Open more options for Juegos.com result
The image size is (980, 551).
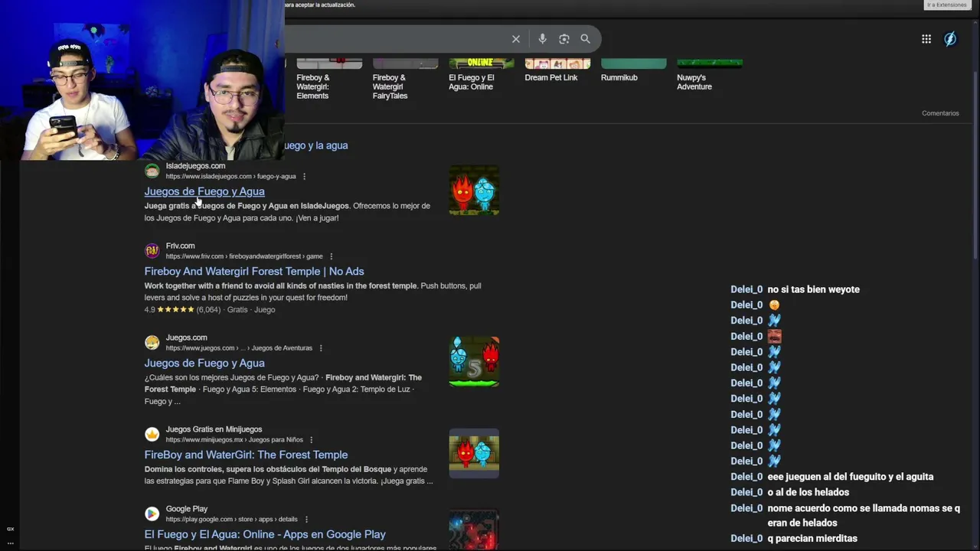coord(321,348)
